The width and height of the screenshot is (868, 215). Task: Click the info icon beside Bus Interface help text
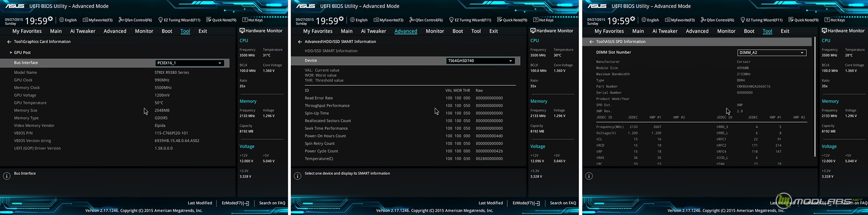point(7,176)
